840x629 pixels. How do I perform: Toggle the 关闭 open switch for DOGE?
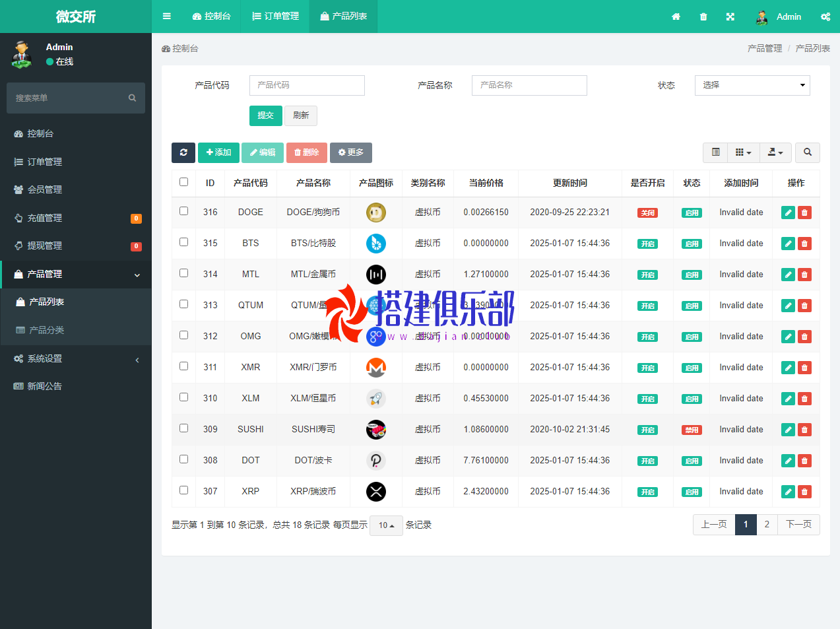pos(648,213)
